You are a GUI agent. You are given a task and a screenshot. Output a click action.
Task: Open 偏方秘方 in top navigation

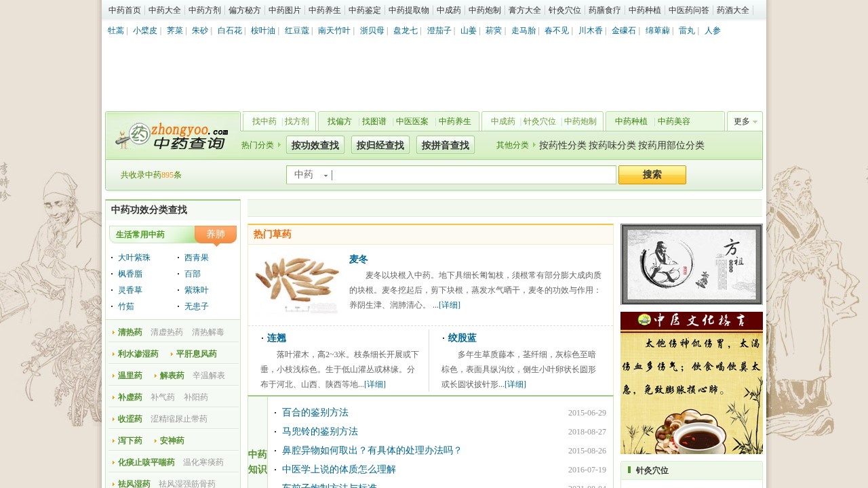245,10
